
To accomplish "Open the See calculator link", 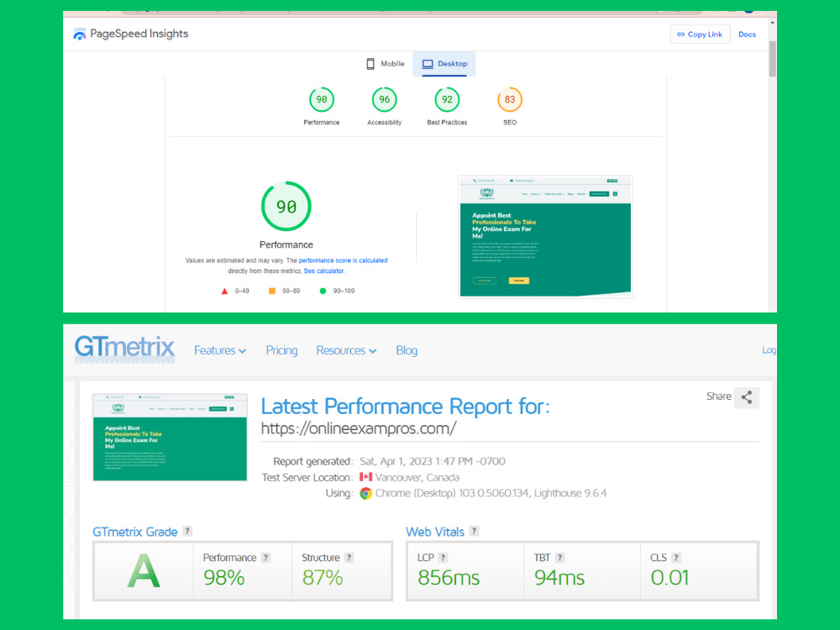I will [323, 271].
